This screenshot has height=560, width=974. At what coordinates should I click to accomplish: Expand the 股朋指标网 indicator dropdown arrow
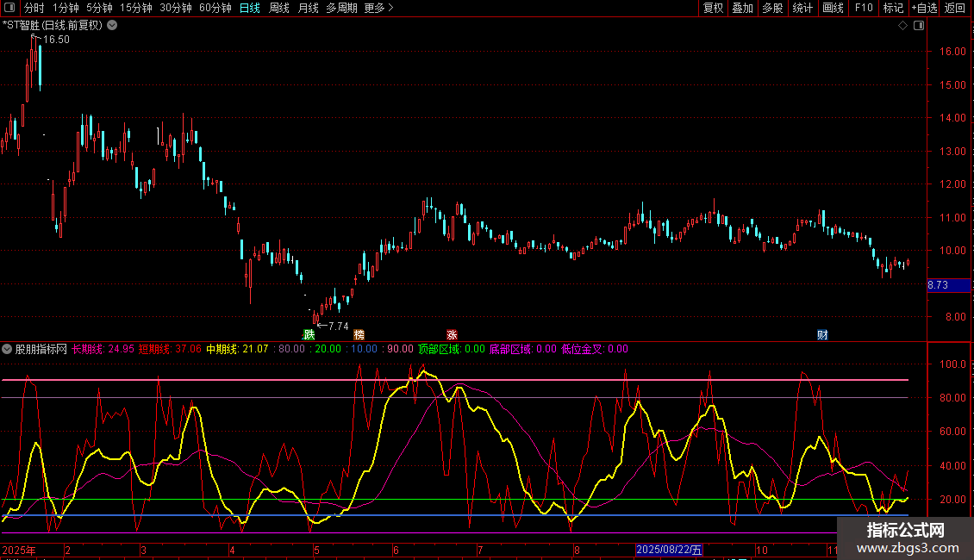pos(8,350)
